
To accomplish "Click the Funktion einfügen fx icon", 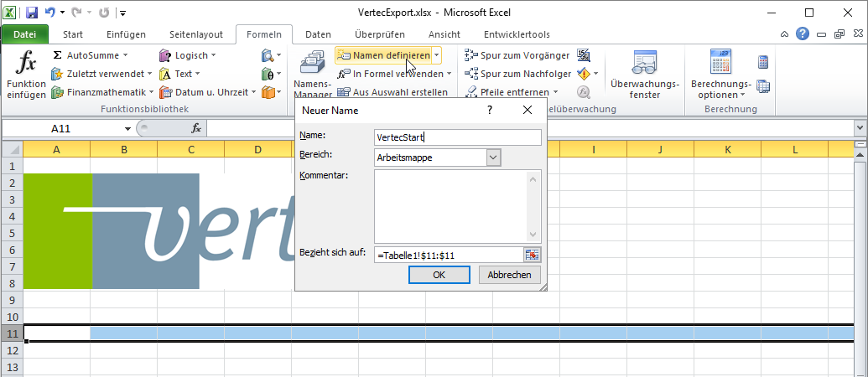I will (26, 65).
